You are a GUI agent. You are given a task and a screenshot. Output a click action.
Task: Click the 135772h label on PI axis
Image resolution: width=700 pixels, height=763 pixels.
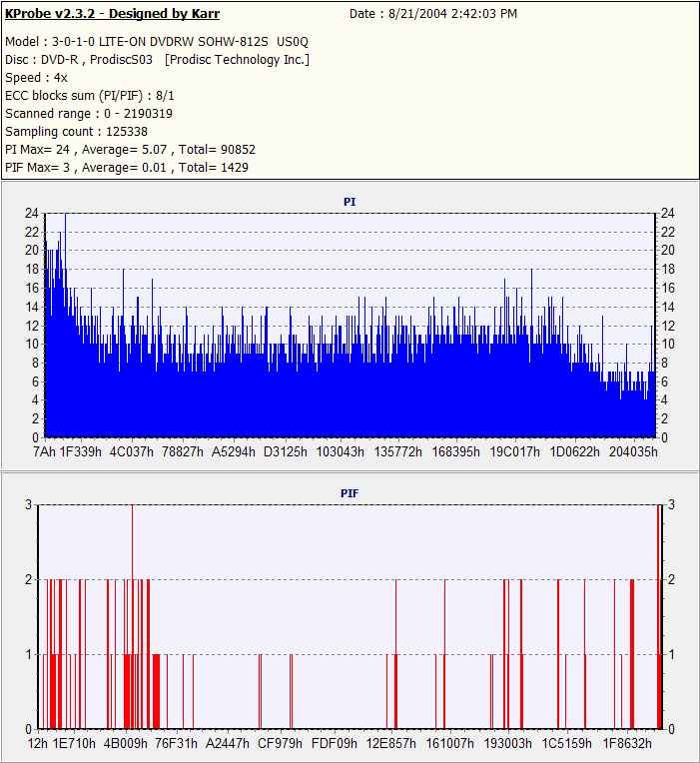(x=397, y=452)
